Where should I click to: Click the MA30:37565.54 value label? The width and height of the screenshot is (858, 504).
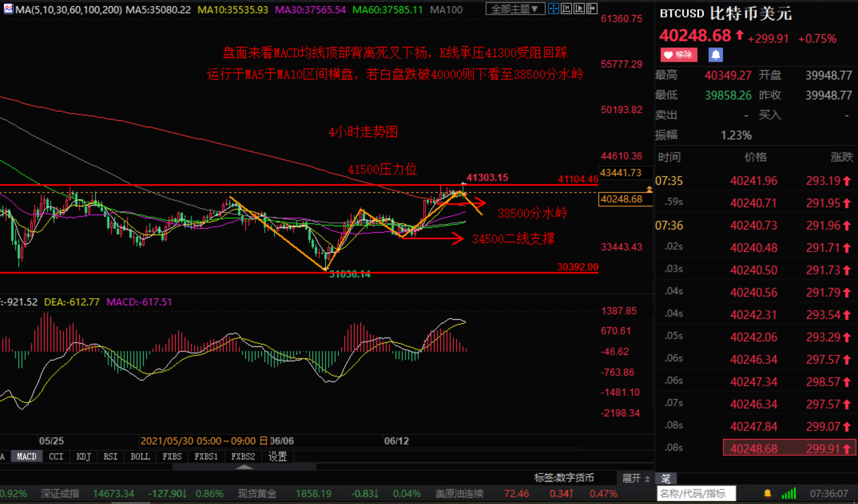310,10
